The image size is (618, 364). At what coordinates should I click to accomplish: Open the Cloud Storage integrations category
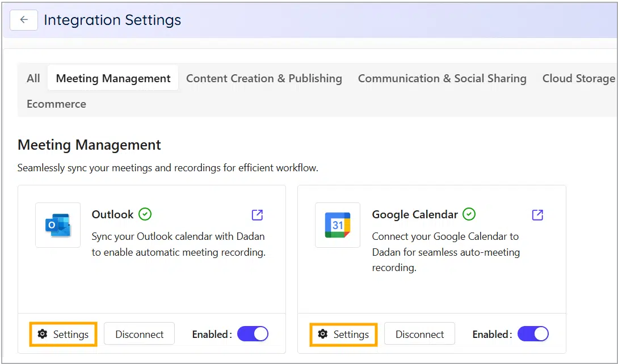(578, 78)
